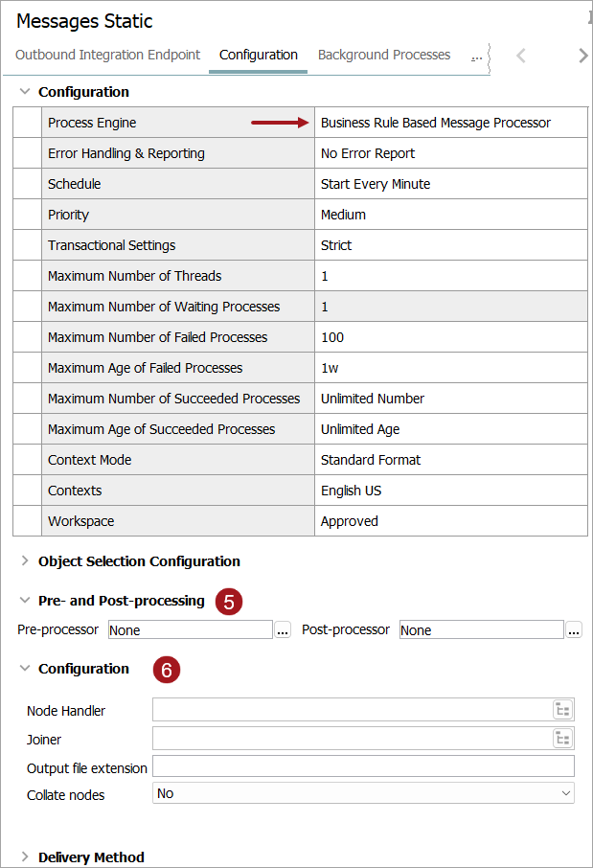Expand the Delivery Method section
This screenshot has width=593, height=868.
(x=25, y=857)
